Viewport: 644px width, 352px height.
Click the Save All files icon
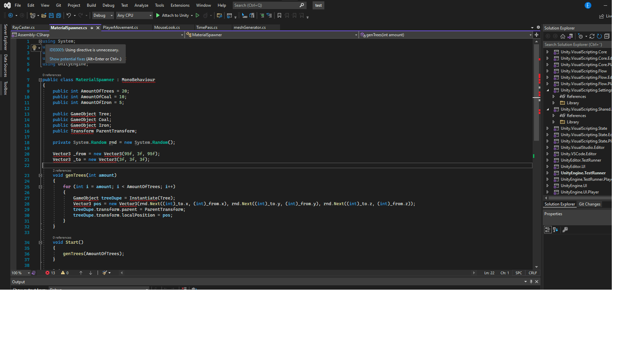pyautogui.click(x=58, y=15)
